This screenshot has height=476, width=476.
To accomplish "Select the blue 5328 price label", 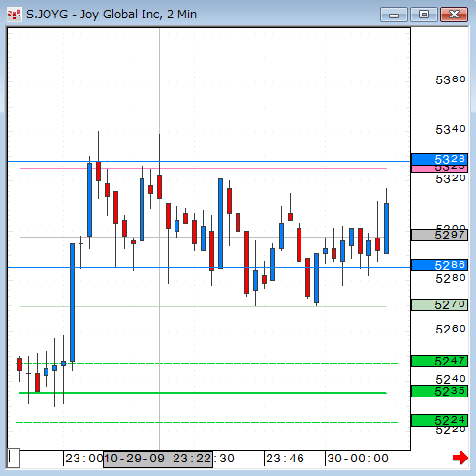I will (x=439, y=159).
